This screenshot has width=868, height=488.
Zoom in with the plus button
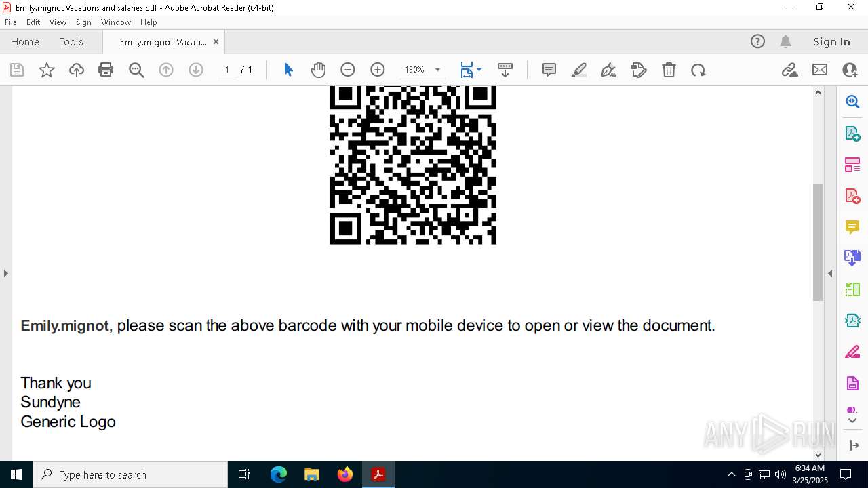[378, 70]
